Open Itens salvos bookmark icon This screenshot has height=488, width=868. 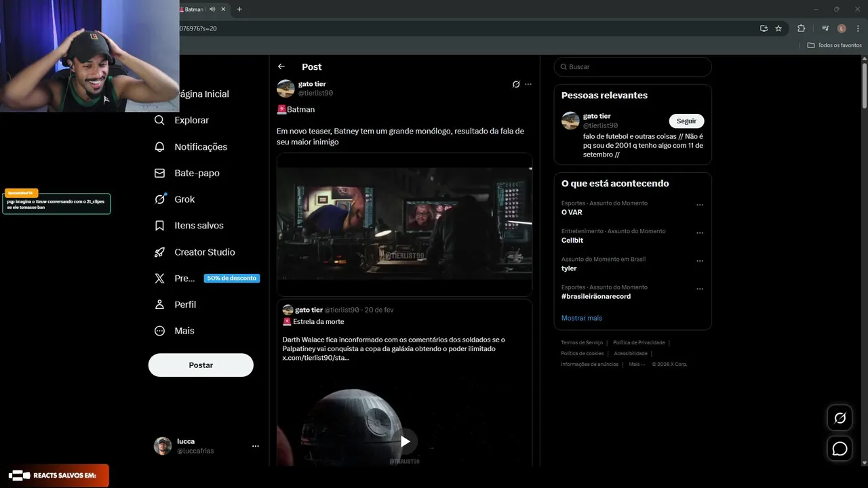pyautogui.click(x=159, y=226)
